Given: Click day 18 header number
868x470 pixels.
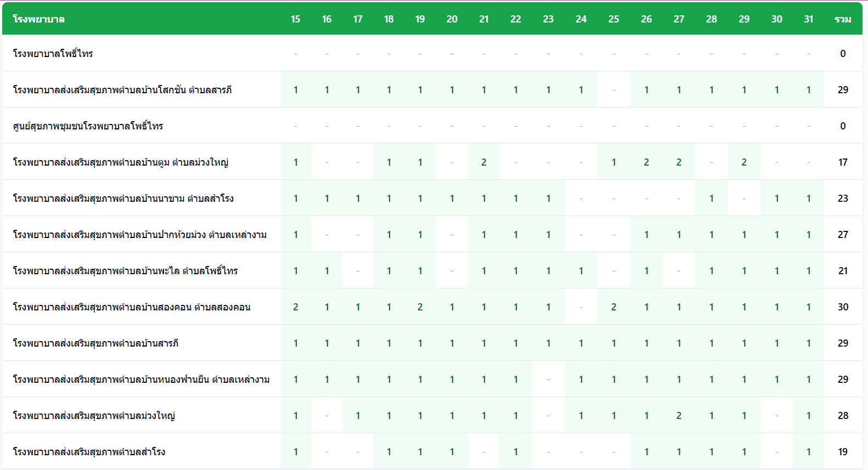Looking at the screenshot, I should tap(388, 19).
